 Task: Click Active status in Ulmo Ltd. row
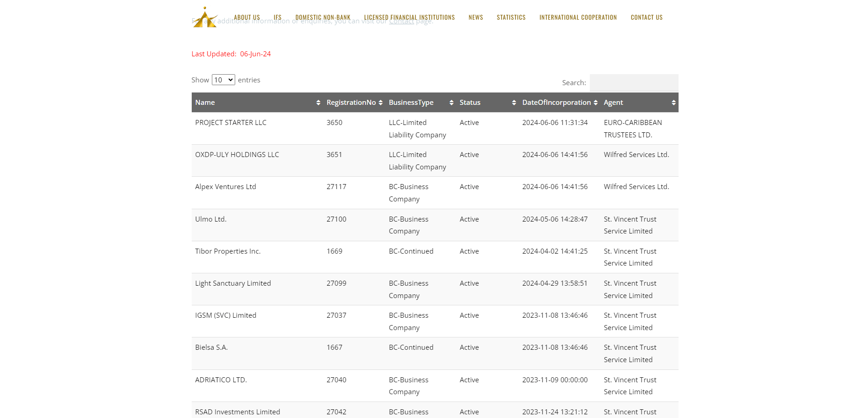coord(469,219)
